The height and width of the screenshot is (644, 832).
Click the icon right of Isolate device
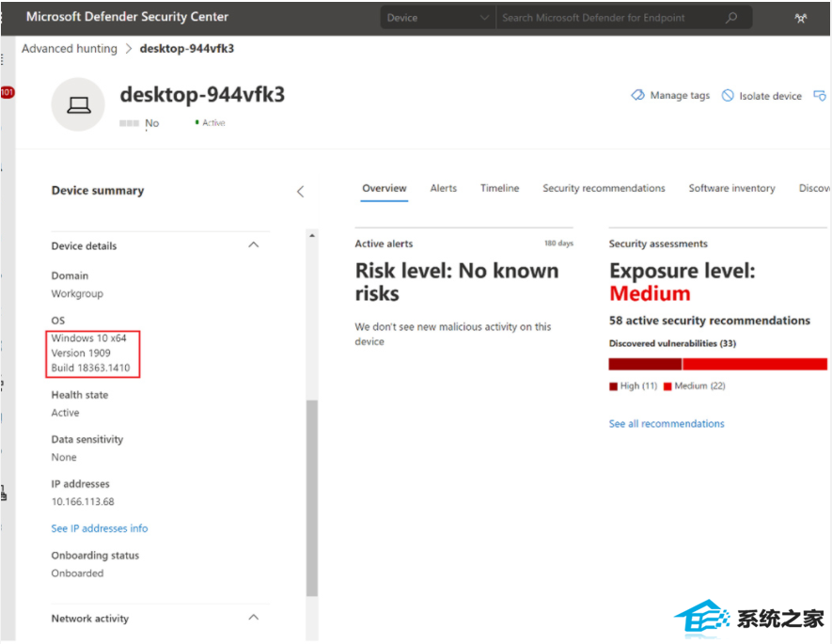[820, 96]
